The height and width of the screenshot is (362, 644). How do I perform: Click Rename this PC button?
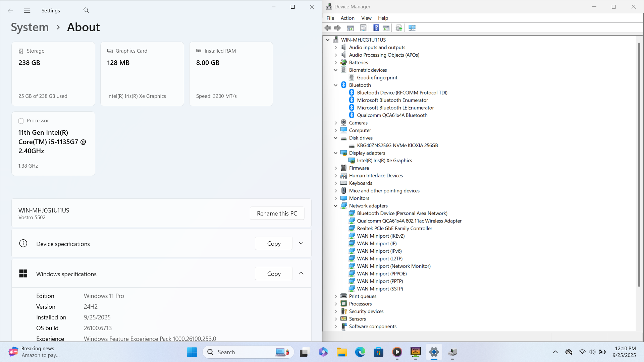[x=277, y=214]
